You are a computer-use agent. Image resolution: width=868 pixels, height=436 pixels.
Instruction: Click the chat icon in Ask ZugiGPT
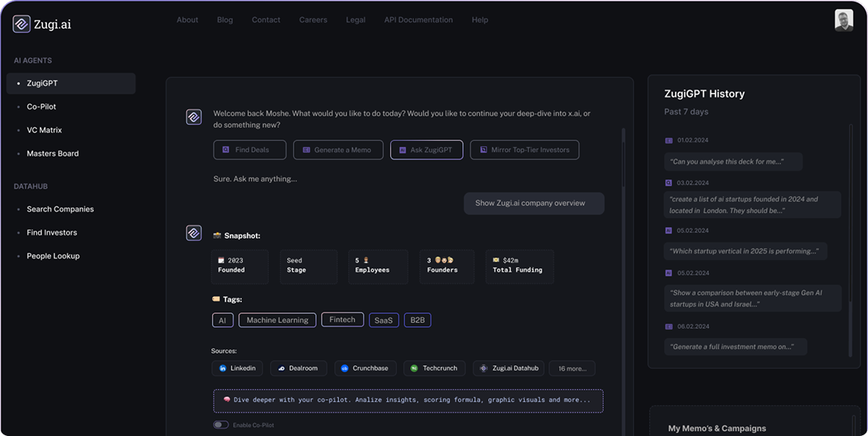pyautogui.click(x=403, y=150)
